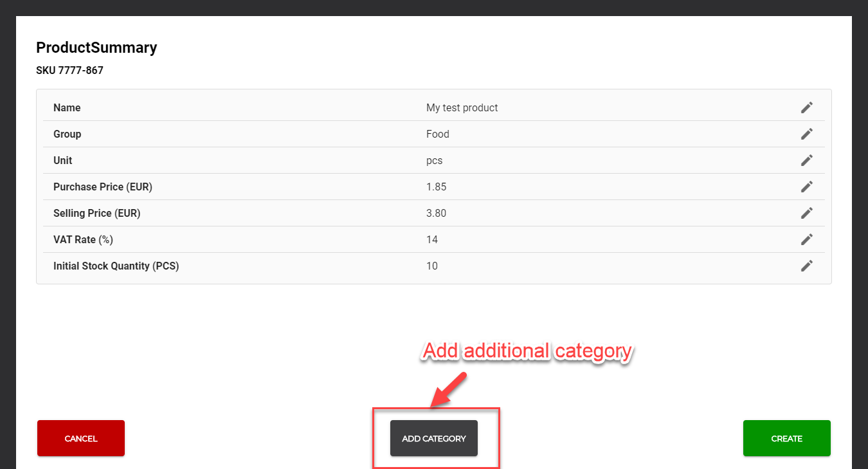Image resolution: width=868 pixels, height=469 pixels.
Task: Click the SKU 7777-867 text
Action: point(69,71)
